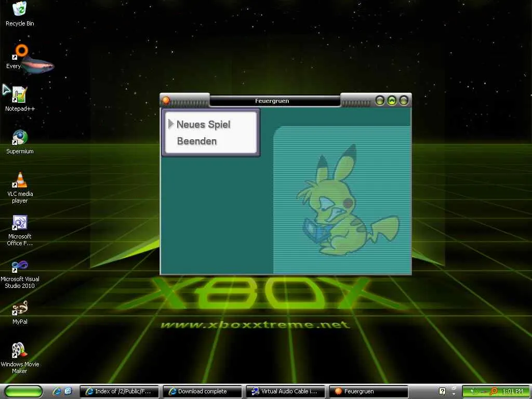Image resolution: width=532 pixels, height=399 pixels.
Task: Launch Microsoft Visual Studio 2010 shortcut
Action: click(20, 273)
